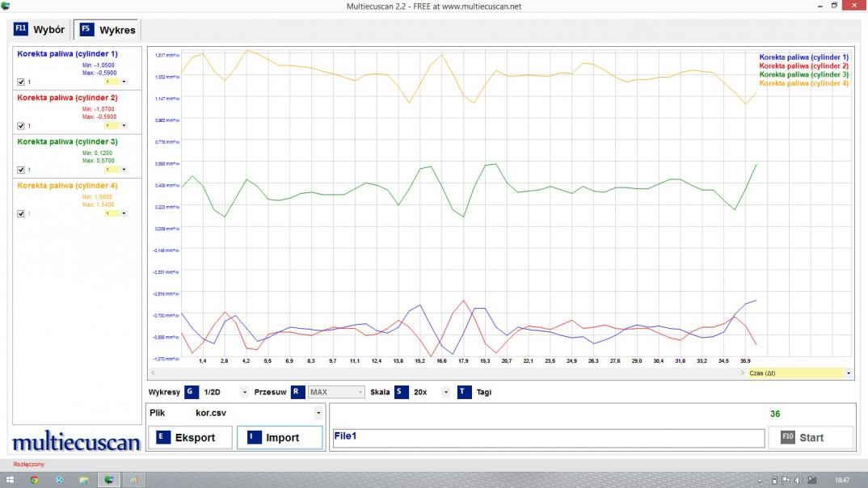
Task: Click the blue F11 key icon
Action: 20,29
